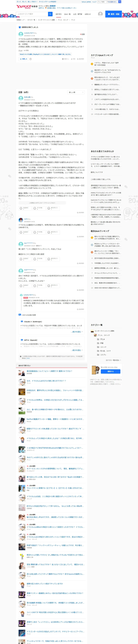The height and width of the screenshot is (644, 138).
Task: Open the 新しい順 sort dropdown
Action: tap(76, 92)
